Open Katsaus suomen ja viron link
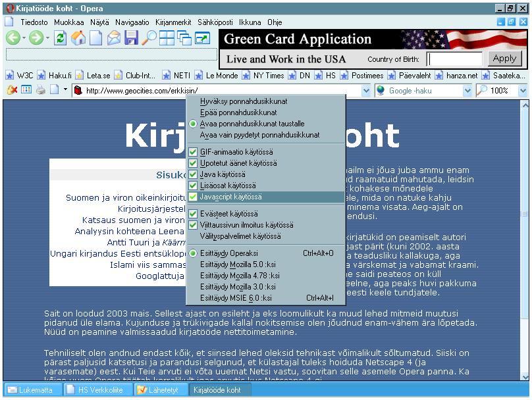This screenshot has width=532, height=400. click(x=134, y=220)
